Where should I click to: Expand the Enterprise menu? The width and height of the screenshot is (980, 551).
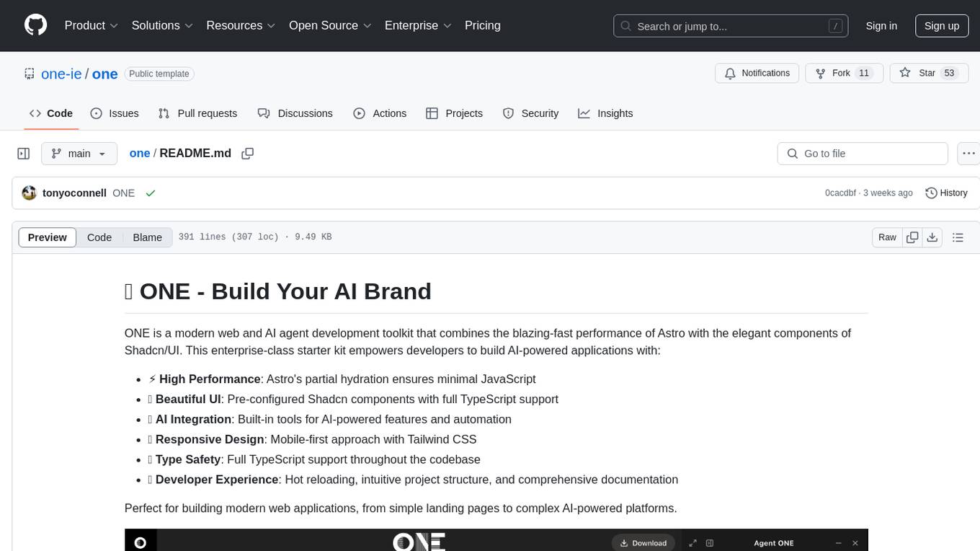[418, 25]
